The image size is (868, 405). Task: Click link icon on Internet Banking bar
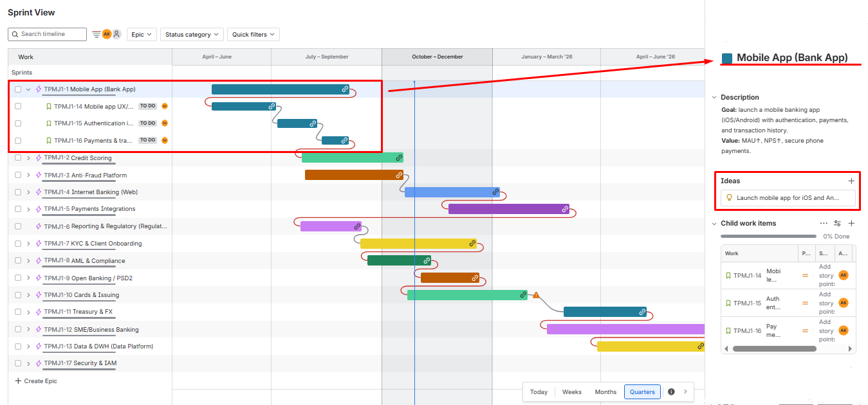tap(495, 192)
